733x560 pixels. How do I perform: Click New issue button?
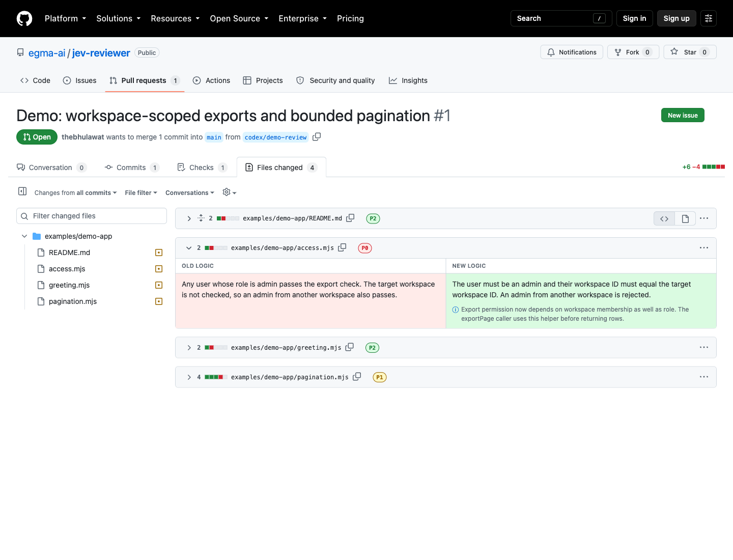683,116
